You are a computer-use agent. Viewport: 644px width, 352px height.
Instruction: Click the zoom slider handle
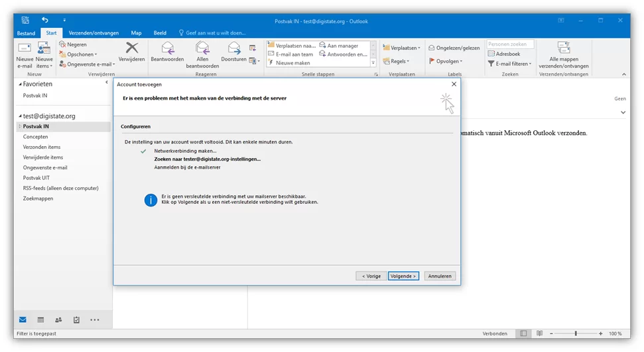576,333
